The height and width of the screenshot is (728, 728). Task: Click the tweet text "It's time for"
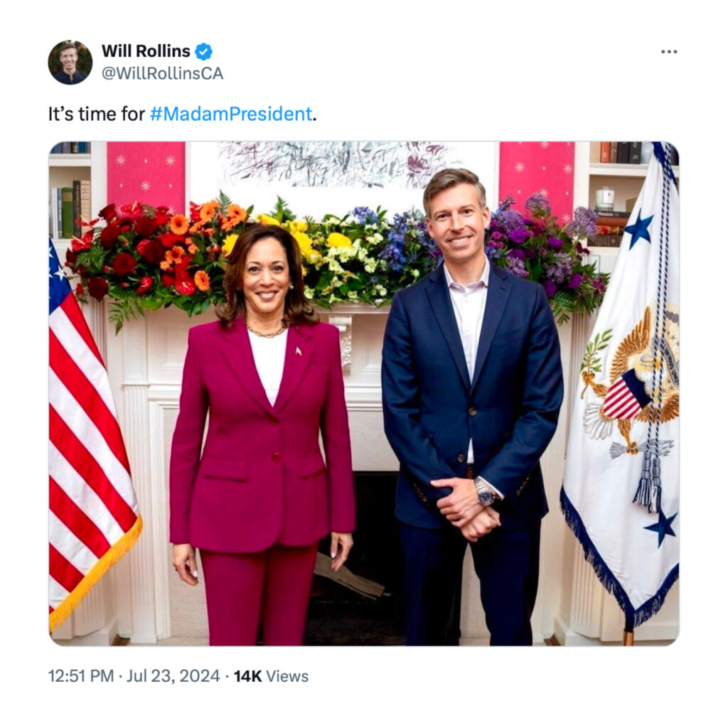(97, 114)
